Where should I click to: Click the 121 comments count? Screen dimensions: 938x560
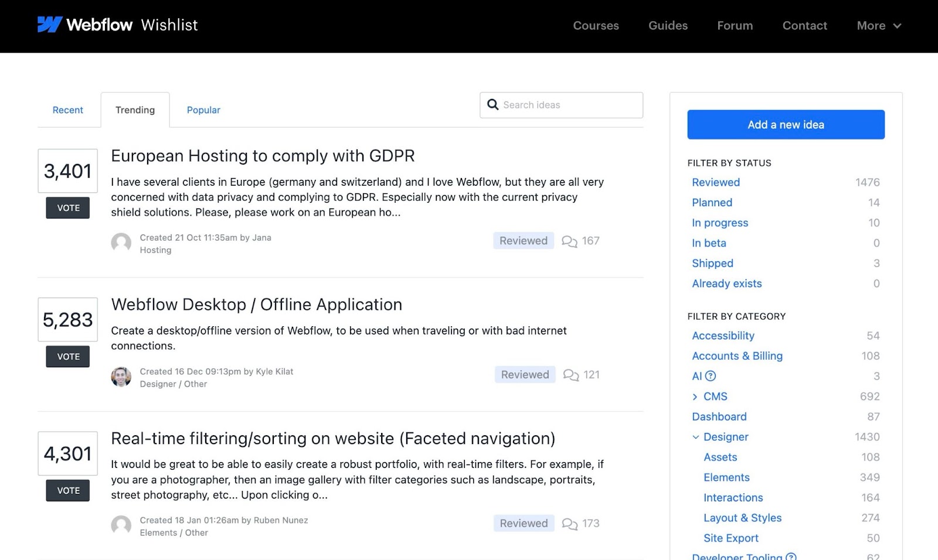pos(592,375)
